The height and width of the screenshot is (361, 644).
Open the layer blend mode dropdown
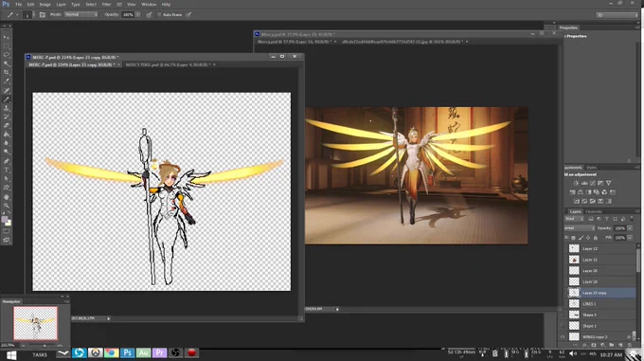pos(580,228)
